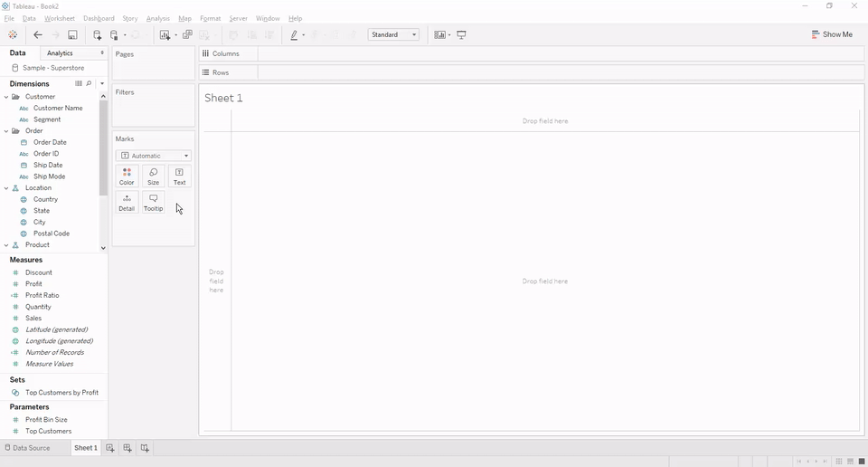This screenshot has height=467, width=868.
Task: Add new worksheet tab icon at bottom
Action: pos(110,448)
